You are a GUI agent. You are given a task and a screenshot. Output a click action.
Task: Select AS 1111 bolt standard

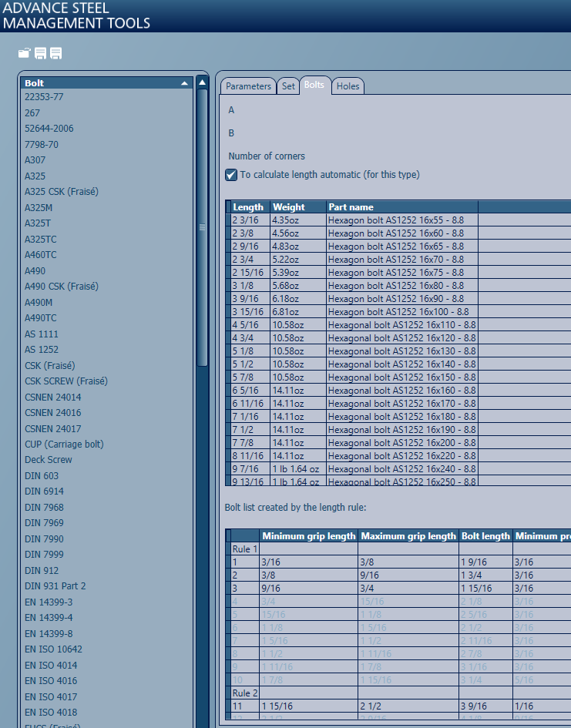pos(42,334)
